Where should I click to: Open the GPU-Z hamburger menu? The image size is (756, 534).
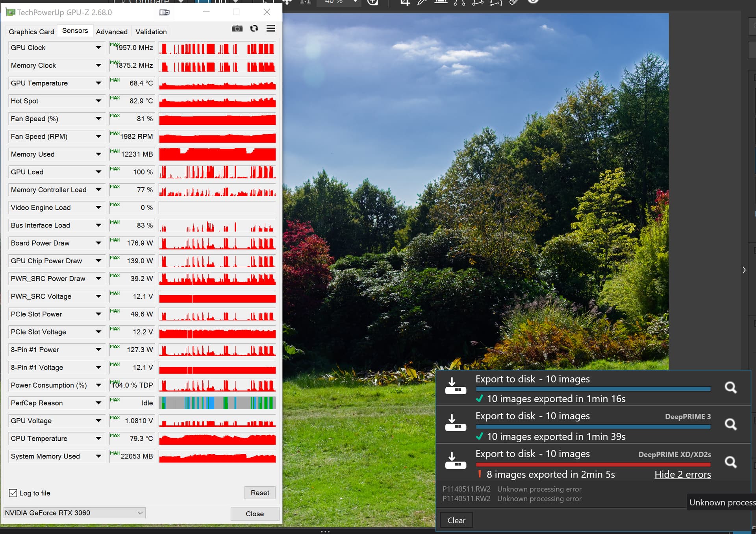click(271, 28)
